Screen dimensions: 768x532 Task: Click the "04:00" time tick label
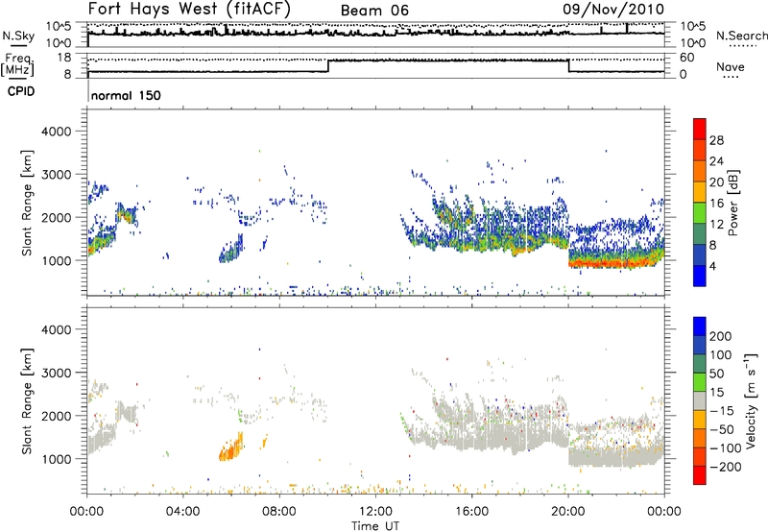[x=182, y=512]
